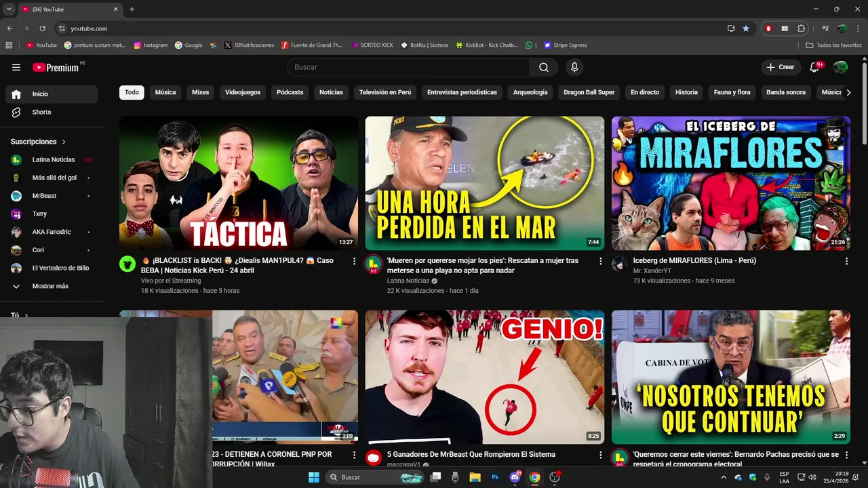Open the notifications bell
868x488 pixels.
coord(815,67)
